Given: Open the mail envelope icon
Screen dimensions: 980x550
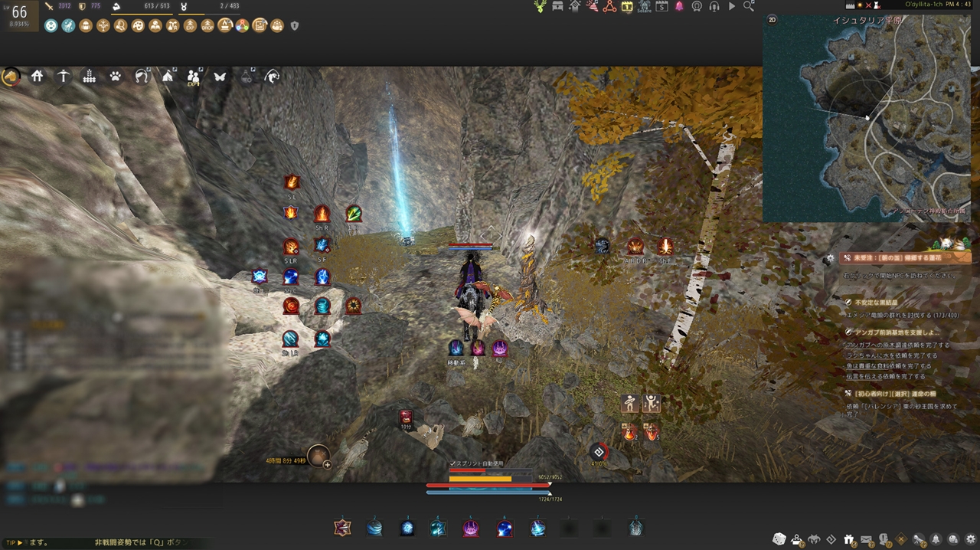Looking at the screenshot, I should [867, 539].
